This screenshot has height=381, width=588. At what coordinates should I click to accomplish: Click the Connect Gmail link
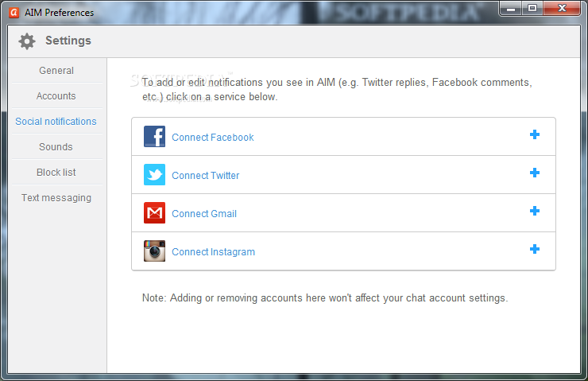(x=204, y=214)
